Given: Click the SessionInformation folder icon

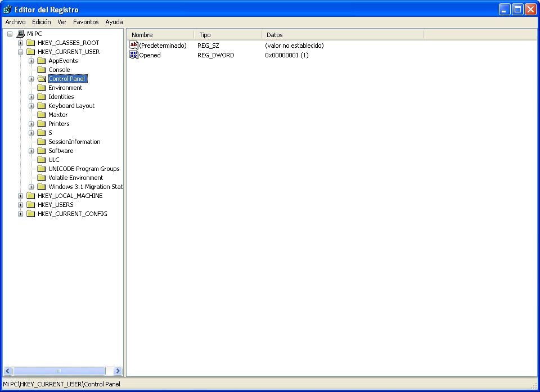Looking at the screenshot, I should pyautogui.click(x=41, y=142).
